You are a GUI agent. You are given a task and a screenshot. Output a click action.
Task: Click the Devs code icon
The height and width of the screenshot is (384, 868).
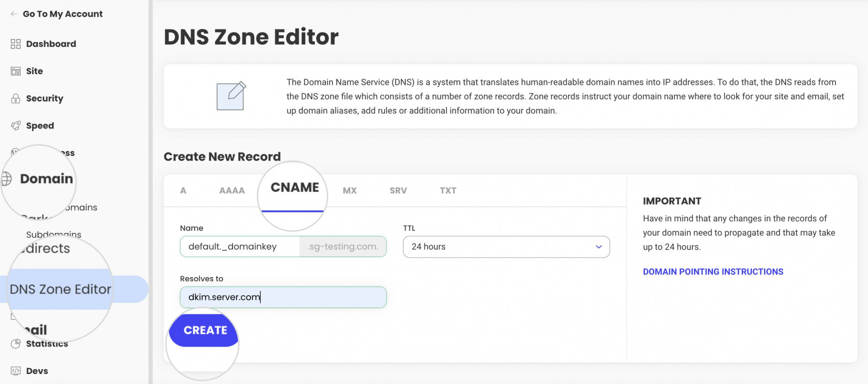tap(16, 371)
